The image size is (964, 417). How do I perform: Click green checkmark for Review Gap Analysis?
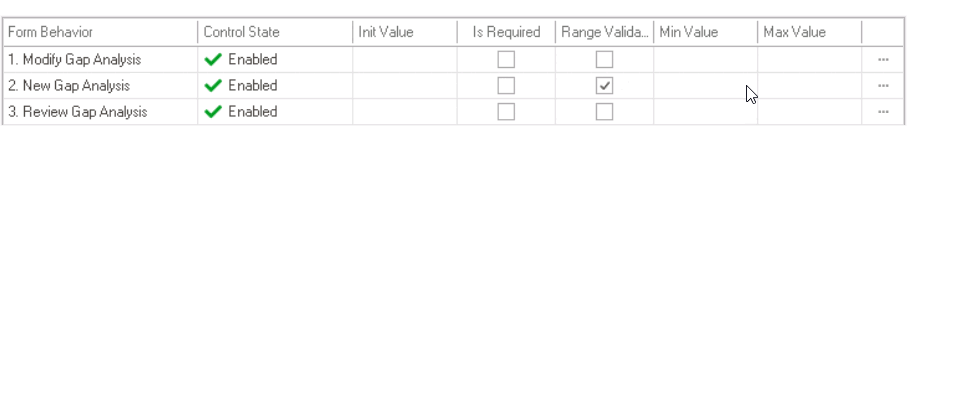pyautogui.click(x=212, y=112)
